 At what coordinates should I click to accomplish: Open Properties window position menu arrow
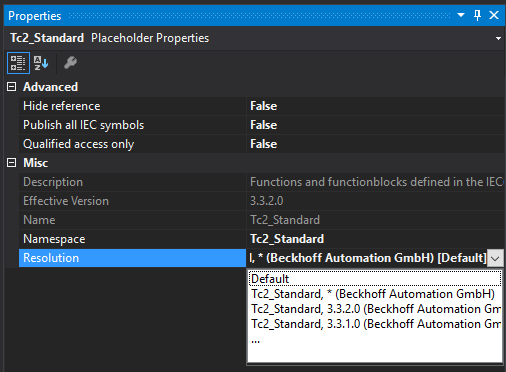coord(461,15)
